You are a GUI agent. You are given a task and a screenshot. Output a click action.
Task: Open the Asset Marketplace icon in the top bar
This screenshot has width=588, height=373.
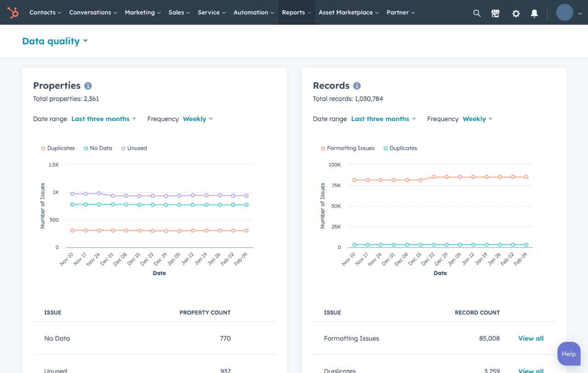click(495, 13)
